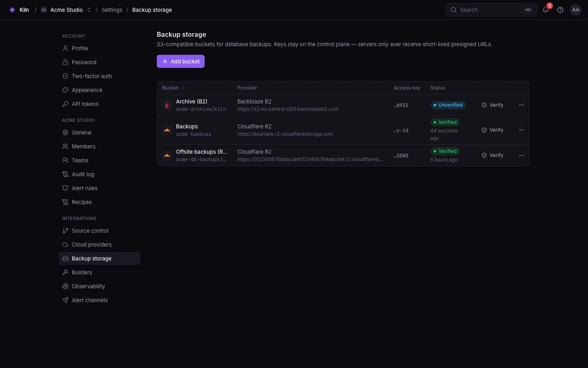Viewport: 588px width, 368px height.
Task: Go to Password settings
Action: pyautogui.click(x=100, y=62)
